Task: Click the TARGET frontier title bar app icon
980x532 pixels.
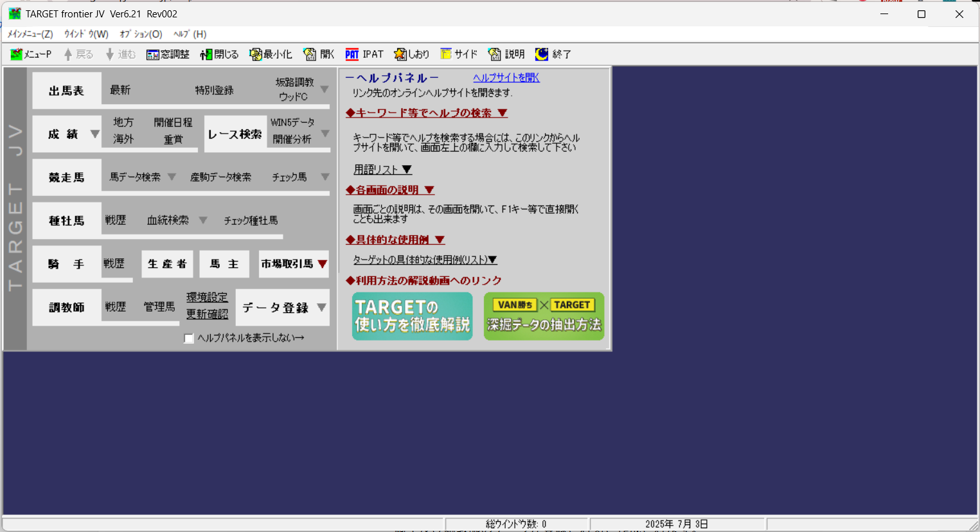Action: 14,13
